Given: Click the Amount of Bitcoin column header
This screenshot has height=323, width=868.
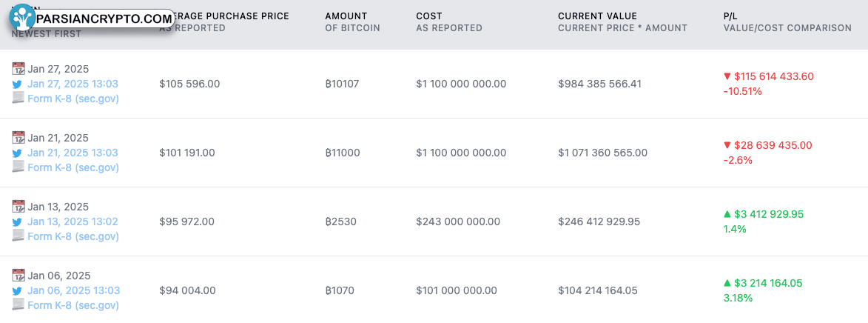Looking at the screenshot, I should [x=353, y=22].
